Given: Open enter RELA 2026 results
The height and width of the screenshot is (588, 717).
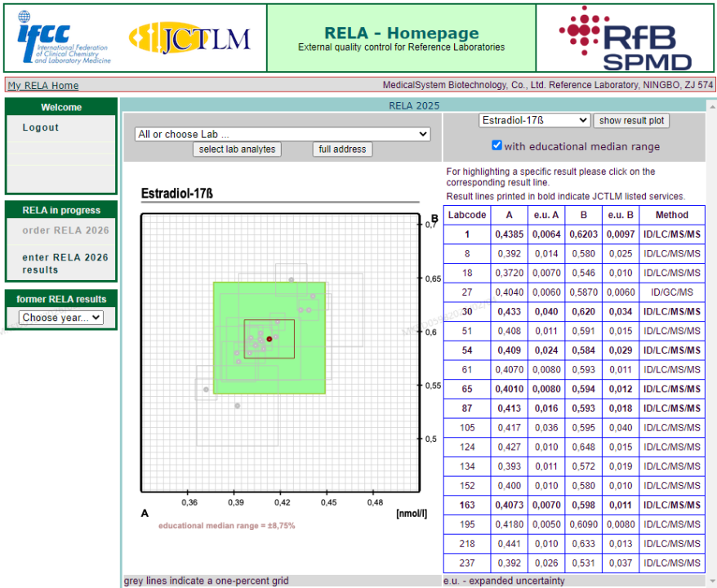Looking at the screenshot, I should 65,263.
